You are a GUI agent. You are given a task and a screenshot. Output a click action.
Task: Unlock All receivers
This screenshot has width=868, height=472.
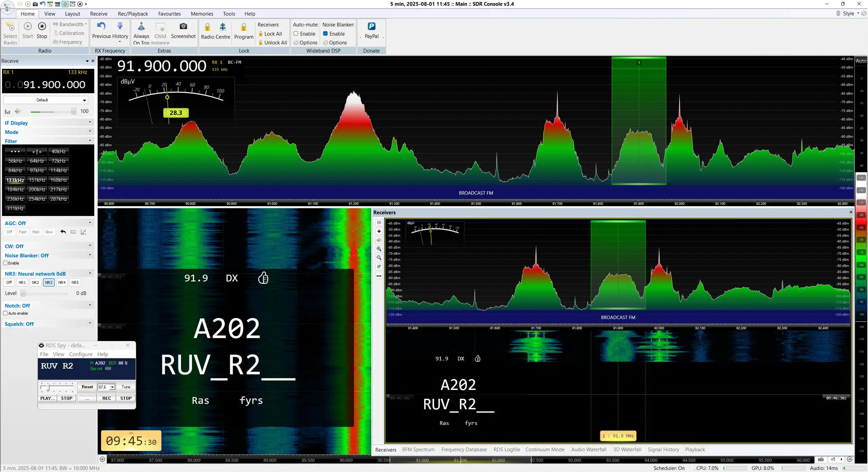[x=273, y=42]
